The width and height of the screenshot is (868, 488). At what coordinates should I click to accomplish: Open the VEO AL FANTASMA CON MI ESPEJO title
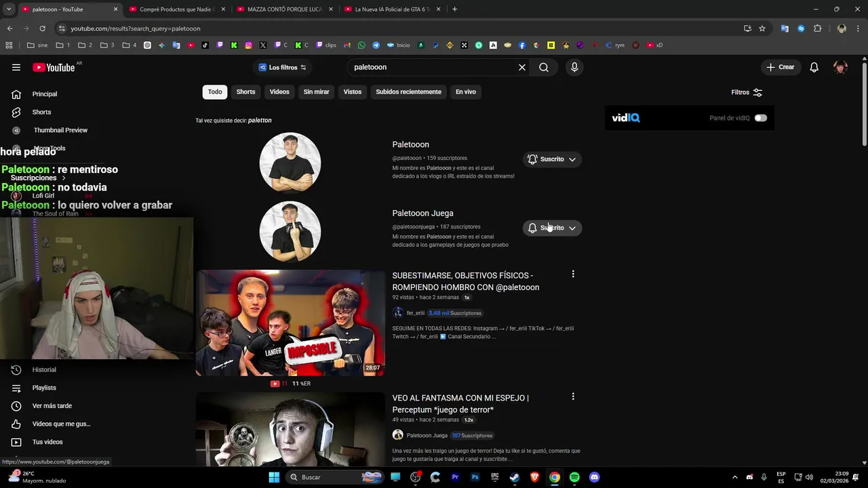[460, 404]
